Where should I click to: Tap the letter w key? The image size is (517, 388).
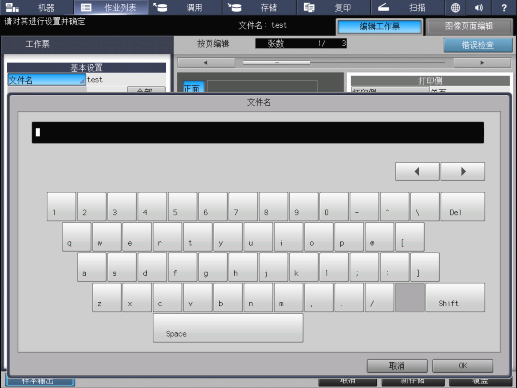click(x=107, y=237)
